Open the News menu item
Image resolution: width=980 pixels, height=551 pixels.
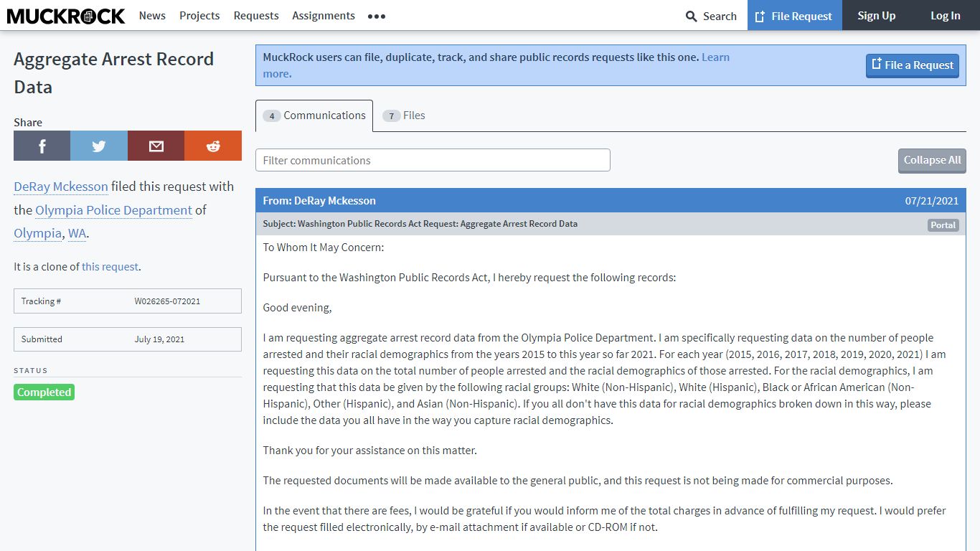[x=152, y=15]
